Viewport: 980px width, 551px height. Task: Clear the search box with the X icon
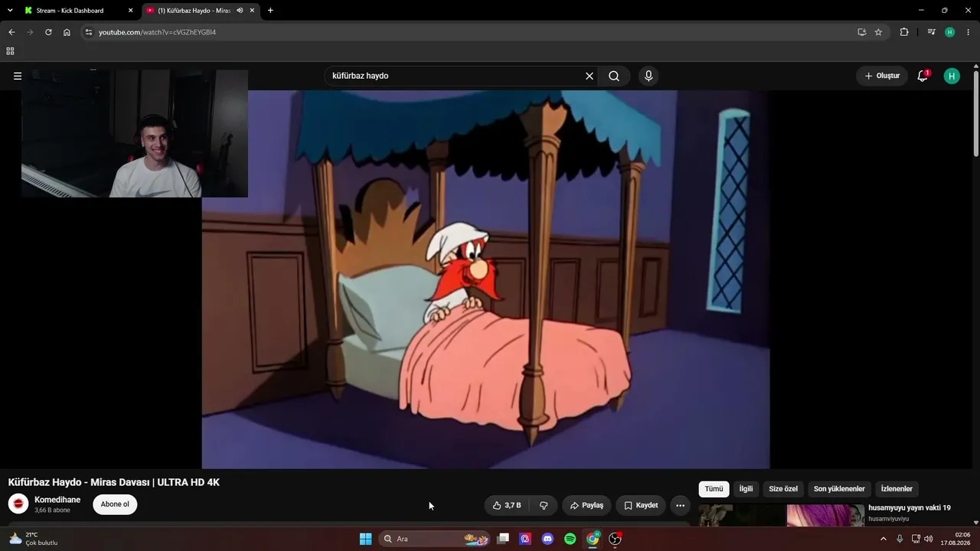(x=590, y=76)
